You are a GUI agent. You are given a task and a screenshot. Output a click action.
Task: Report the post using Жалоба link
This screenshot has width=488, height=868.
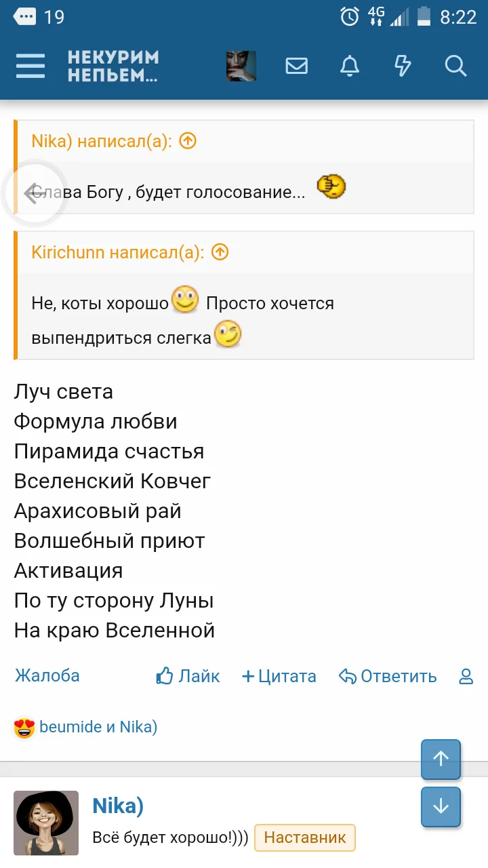coord(47,676)
